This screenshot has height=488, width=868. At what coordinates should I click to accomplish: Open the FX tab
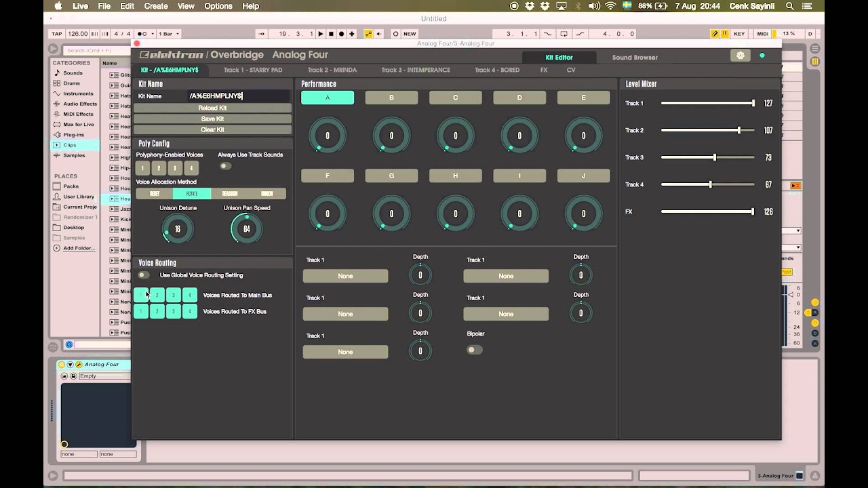544,70
